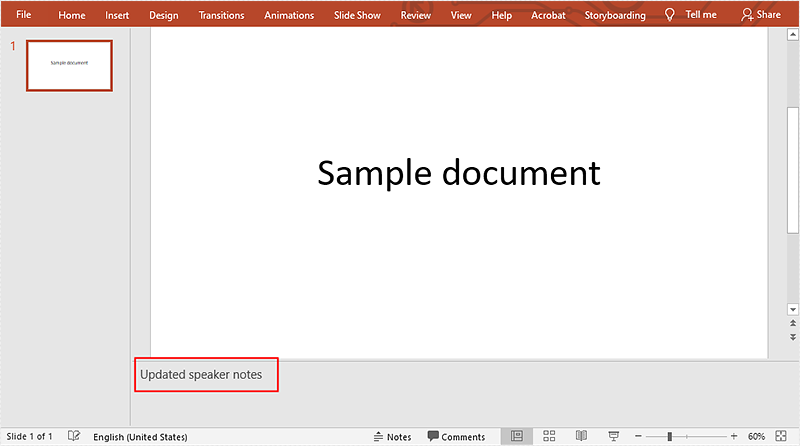The image size is (800, 446).
Task: Open the Storyboarding tab
Action: tap(615, 15)
